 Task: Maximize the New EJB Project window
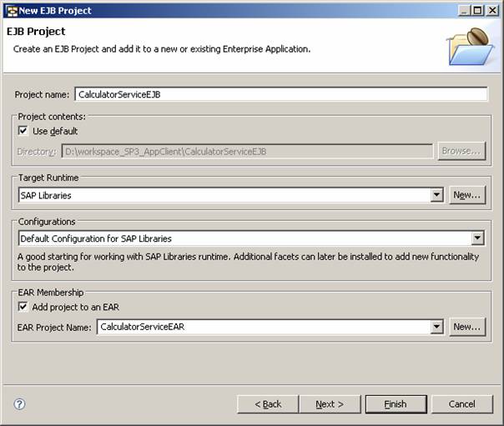(x=476, y=10)
